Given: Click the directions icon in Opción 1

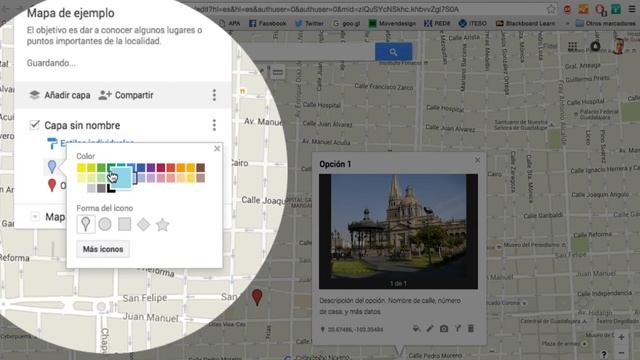Looking at the screenshot, I should click(458, 329).
